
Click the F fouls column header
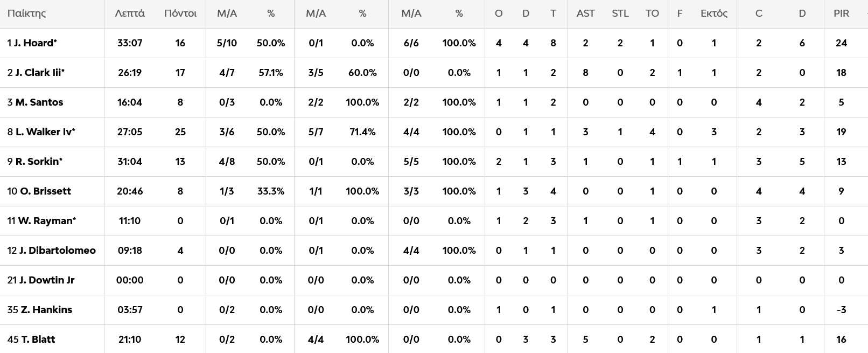(680, 13)
